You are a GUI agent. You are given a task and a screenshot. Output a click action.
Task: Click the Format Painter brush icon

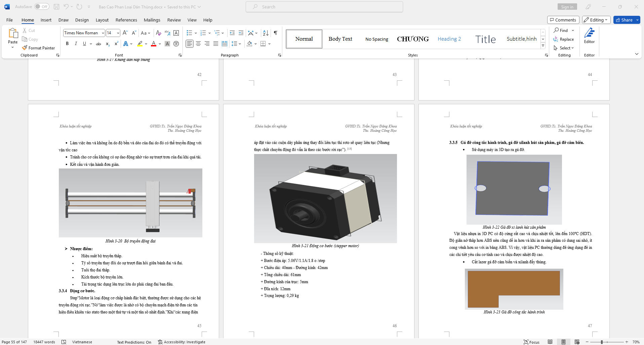25,48
